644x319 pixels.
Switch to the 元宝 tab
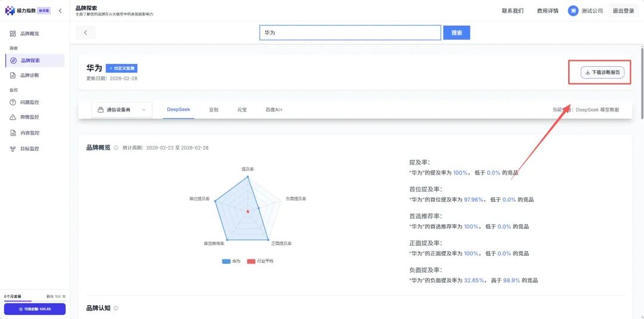(x=242, y=110)
